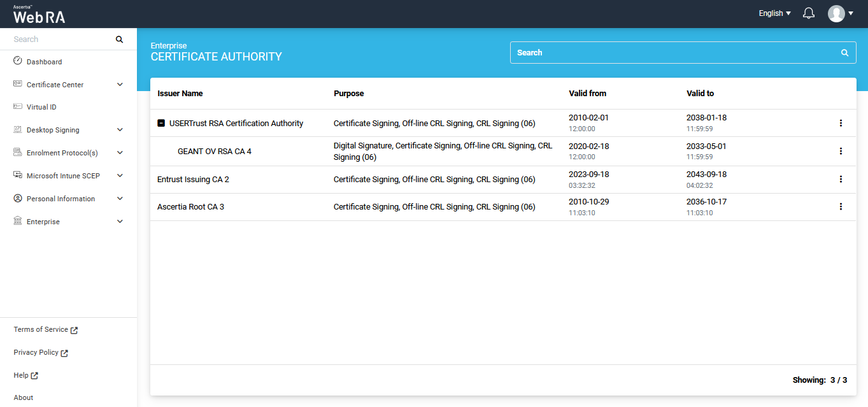Click the Certificate Authority search field
Viewport: 868px width, 407px height.
(675, 53)
